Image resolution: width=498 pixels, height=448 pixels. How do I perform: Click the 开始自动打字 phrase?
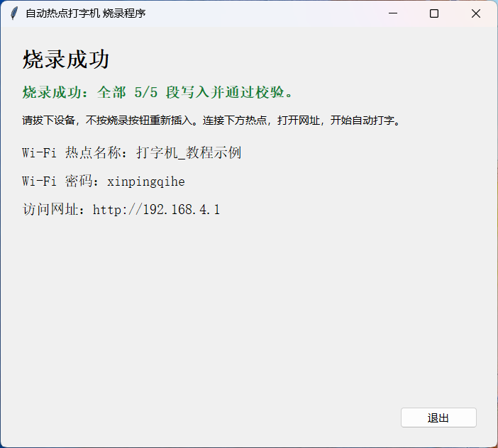pos(363,121)
